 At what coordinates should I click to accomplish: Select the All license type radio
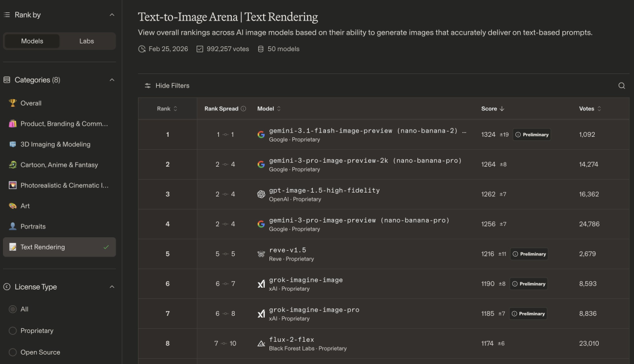(x=13, y=309)
